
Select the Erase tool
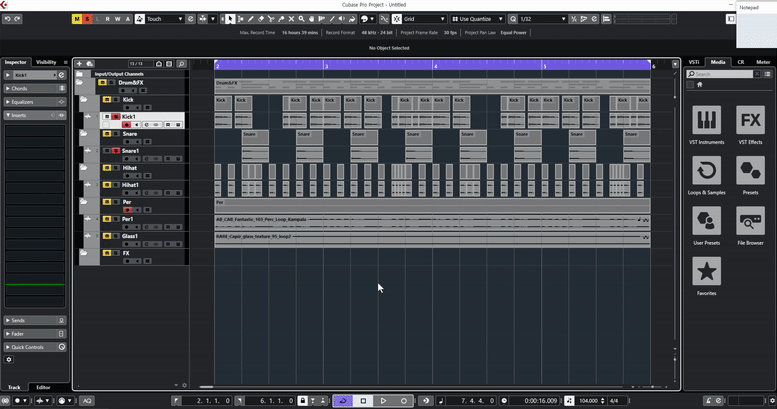point(261,19)
